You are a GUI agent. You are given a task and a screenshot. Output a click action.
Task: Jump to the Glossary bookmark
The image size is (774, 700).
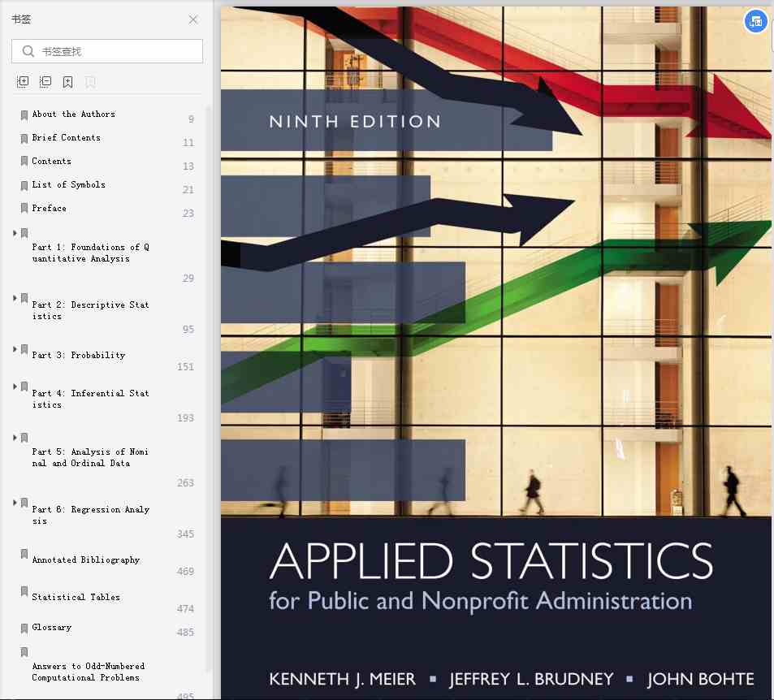tap(52, 628)
